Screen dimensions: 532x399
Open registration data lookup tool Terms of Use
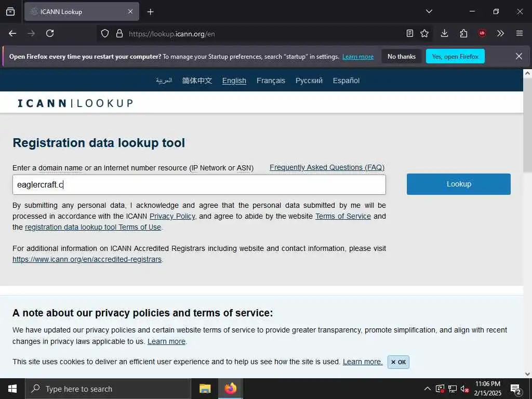point(93,227)
